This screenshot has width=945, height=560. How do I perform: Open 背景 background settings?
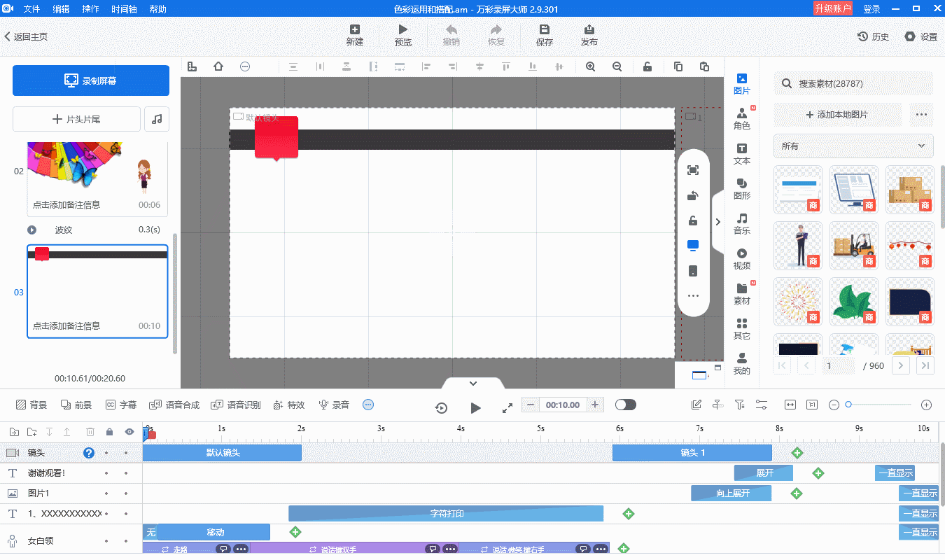pos(31,405)
